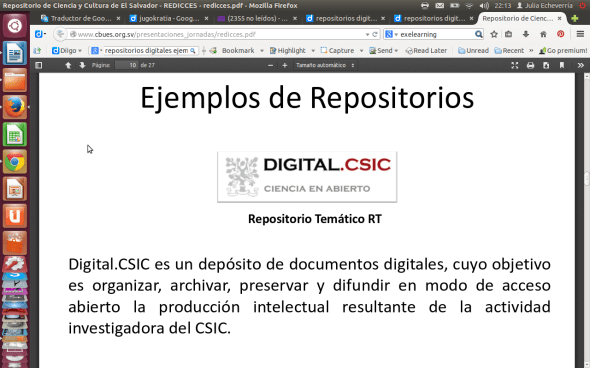Close the Repositorio de Cienc... tab
Image resolution: width=590 pixels, height=368 pixels.
(560, 18)
